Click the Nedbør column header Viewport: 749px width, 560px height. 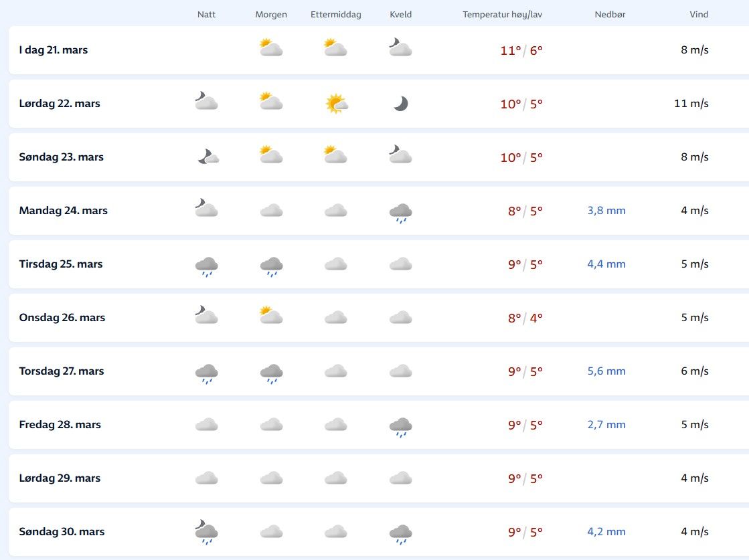[x=610, y=15]
